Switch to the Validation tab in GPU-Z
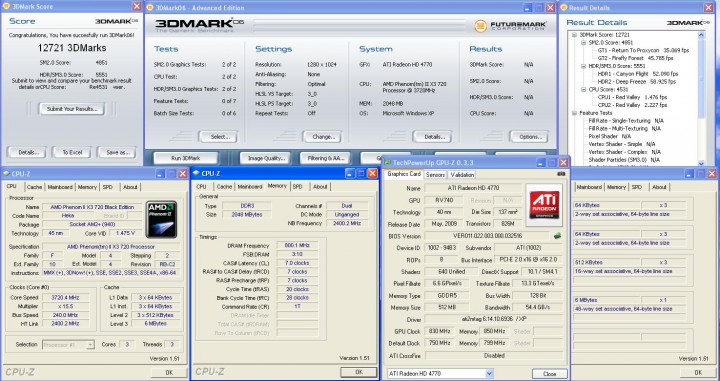This screenshot has width=720, height=381. (x=462, y=175)
